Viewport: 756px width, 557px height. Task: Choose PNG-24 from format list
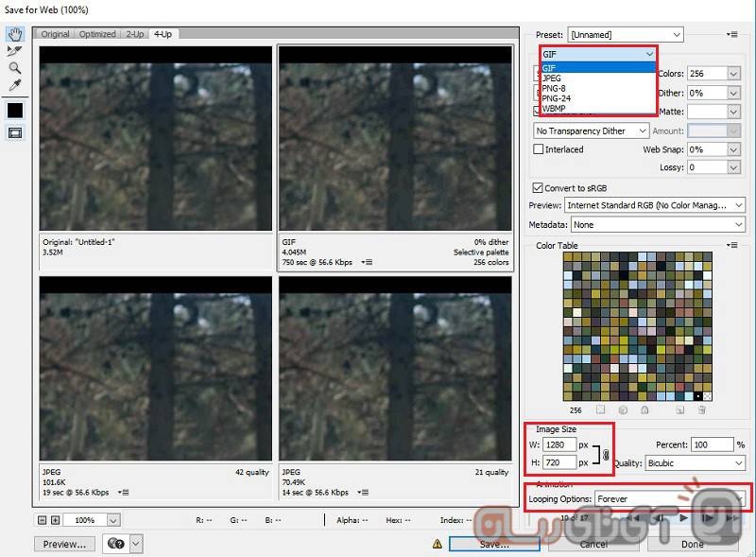tap(557, 97)
